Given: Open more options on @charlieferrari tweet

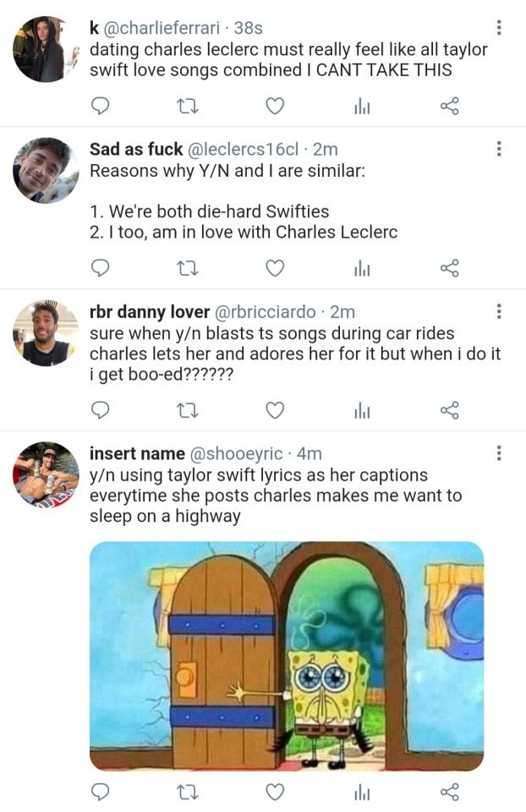Looking at the screenshot, I should (500, 28).
